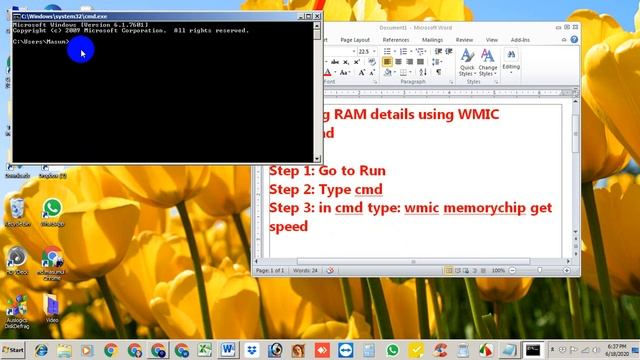
Task: Expand the Editing group dropdown
Action: [511, 61]
